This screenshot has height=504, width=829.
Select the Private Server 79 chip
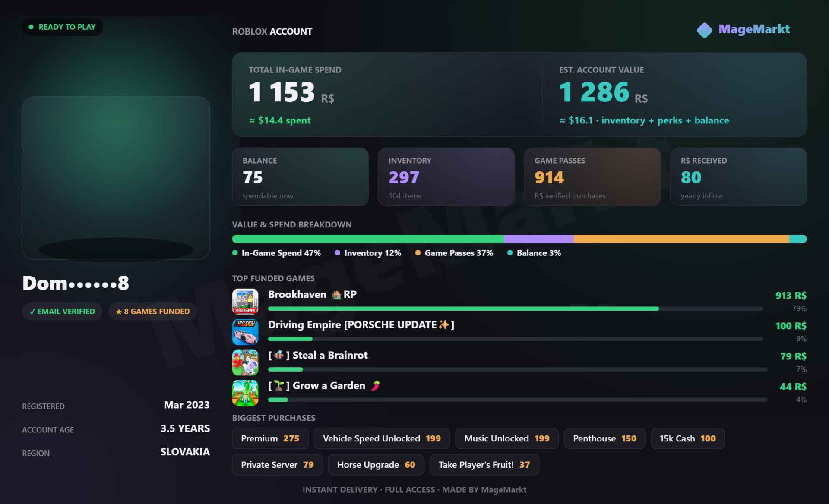[277, 465]
